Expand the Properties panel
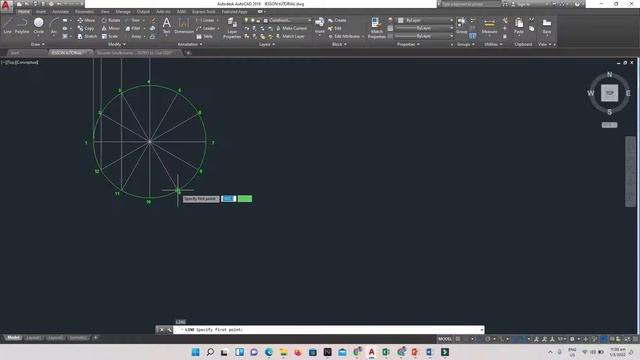 408,44
